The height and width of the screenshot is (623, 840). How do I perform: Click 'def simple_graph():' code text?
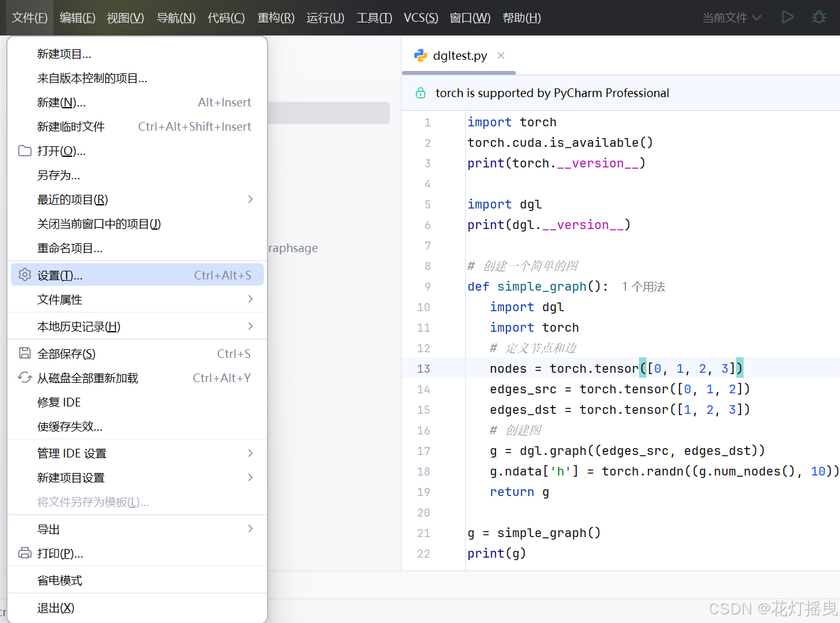pos(538,286)
